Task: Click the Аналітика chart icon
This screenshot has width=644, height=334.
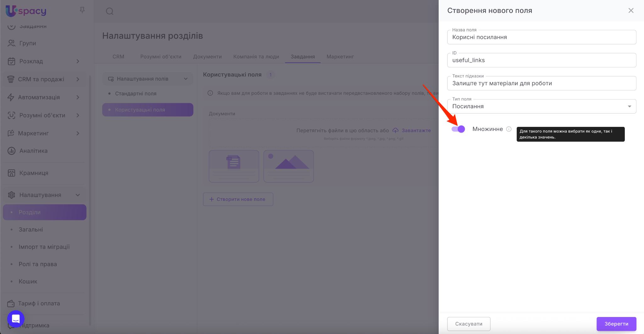Action: point(11,151)
